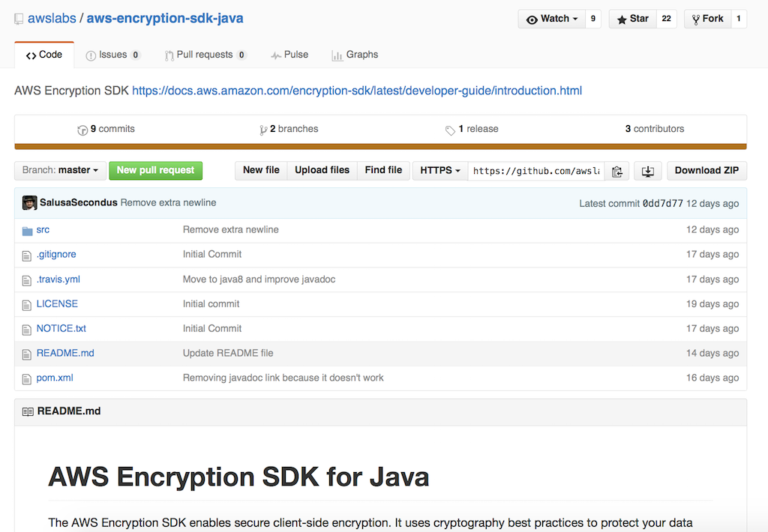Click New pull request button

pyautogui.click(x=156, y=170)
